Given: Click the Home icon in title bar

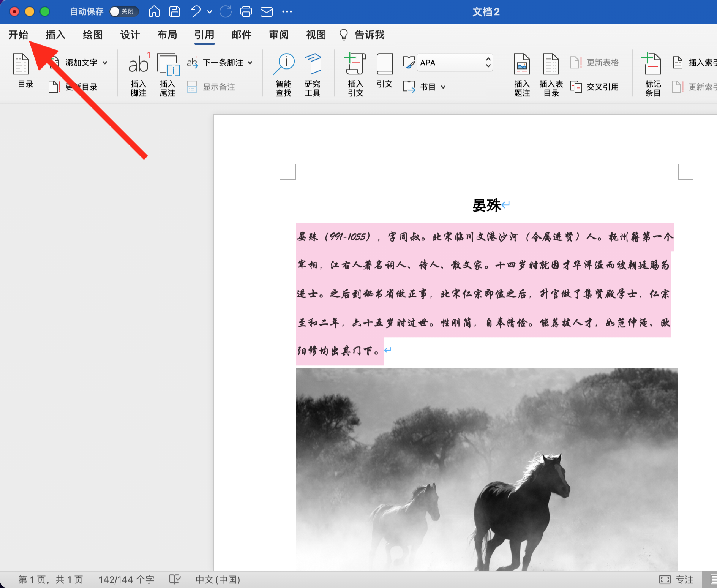Looking at the screenshot, I should 154,11.
